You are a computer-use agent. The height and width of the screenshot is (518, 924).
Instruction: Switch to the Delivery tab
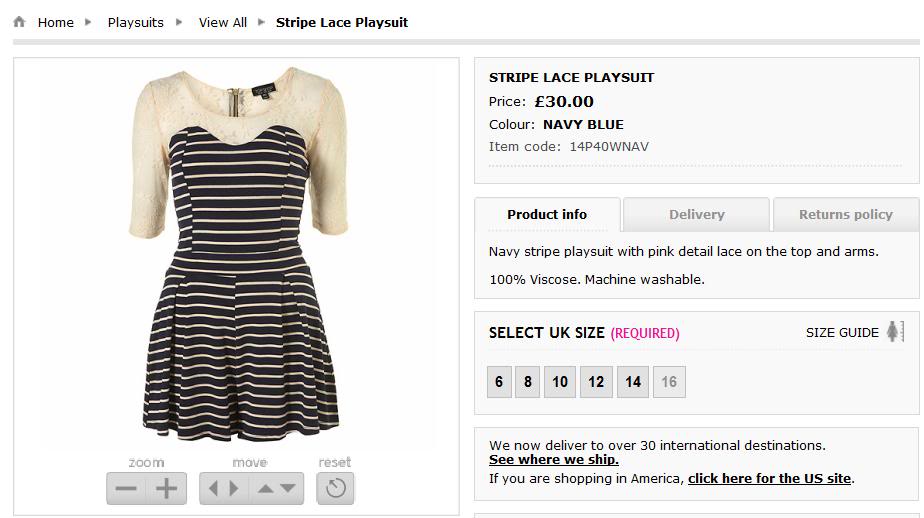pos(696,215)
